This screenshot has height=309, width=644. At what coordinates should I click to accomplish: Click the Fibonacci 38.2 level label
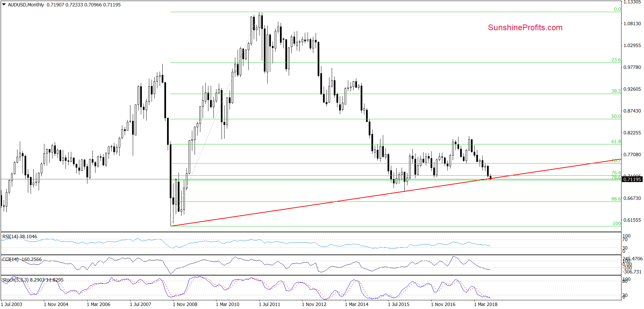[x=616, y=91]
